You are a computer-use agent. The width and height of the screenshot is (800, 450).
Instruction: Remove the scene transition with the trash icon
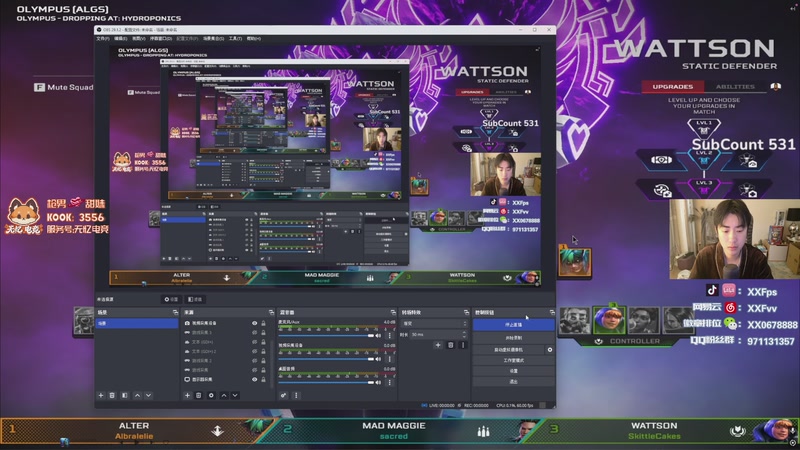451,345
